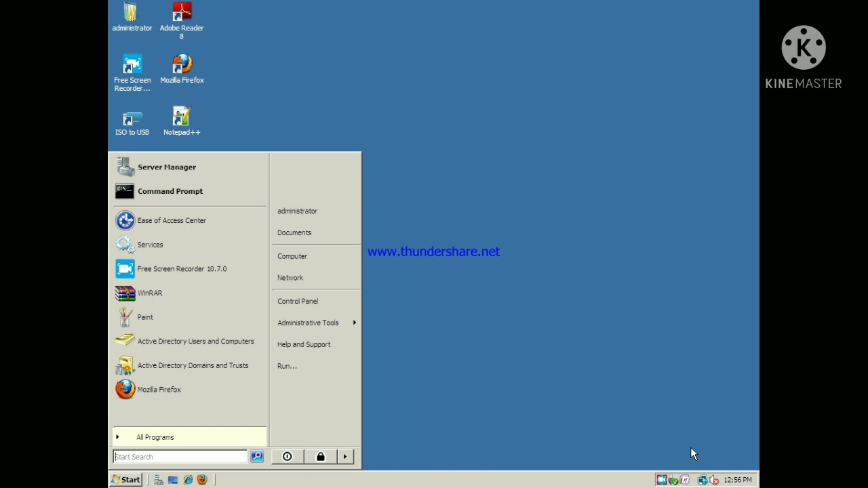The width and height of the screenshot is (868, 488).
Task: Click the Paint icon in Start menu
Action: pyautogui.click(x=125, y=317)
